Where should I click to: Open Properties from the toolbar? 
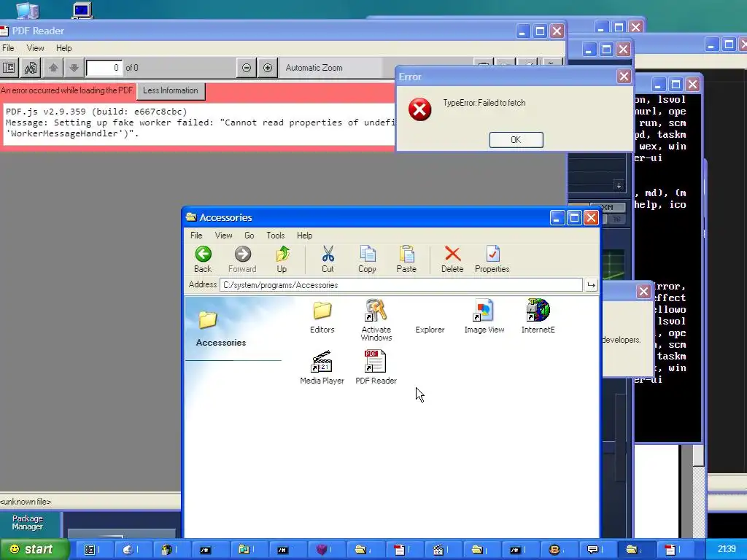[492, 260]
